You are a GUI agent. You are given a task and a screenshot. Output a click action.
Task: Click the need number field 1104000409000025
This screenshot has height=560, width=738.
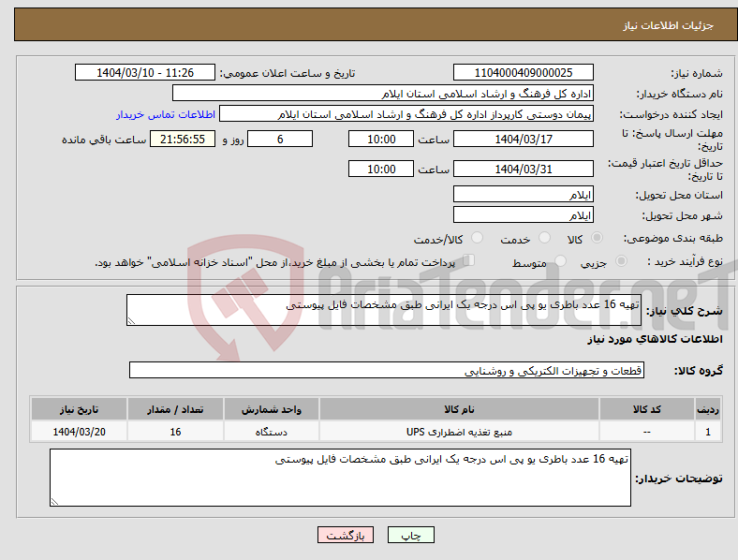tap(523, 72)
